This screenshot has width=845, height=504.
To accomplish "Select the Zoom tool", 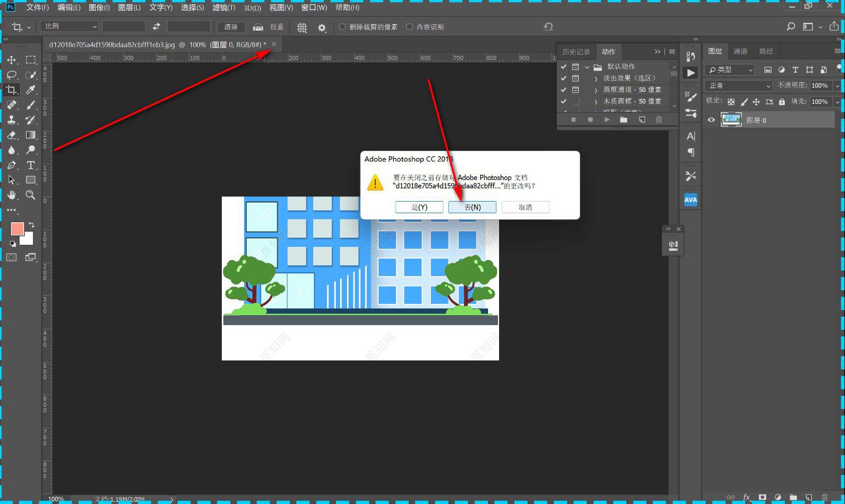I will tap(31, 195).
